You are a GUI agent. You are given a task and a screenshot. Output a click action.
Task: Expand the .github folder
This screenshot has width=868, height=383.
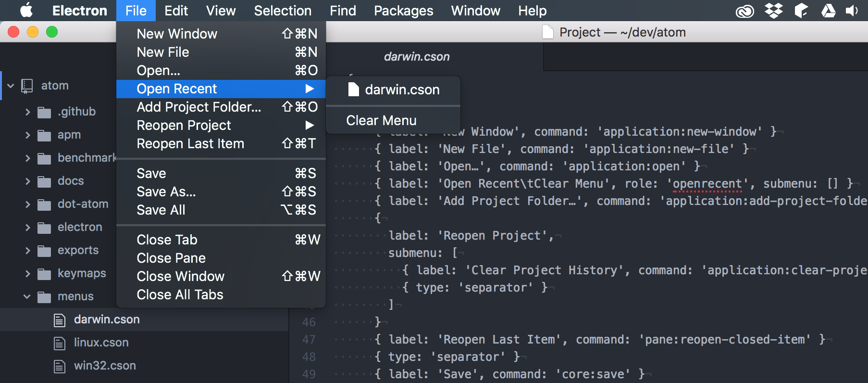(27, 112)
